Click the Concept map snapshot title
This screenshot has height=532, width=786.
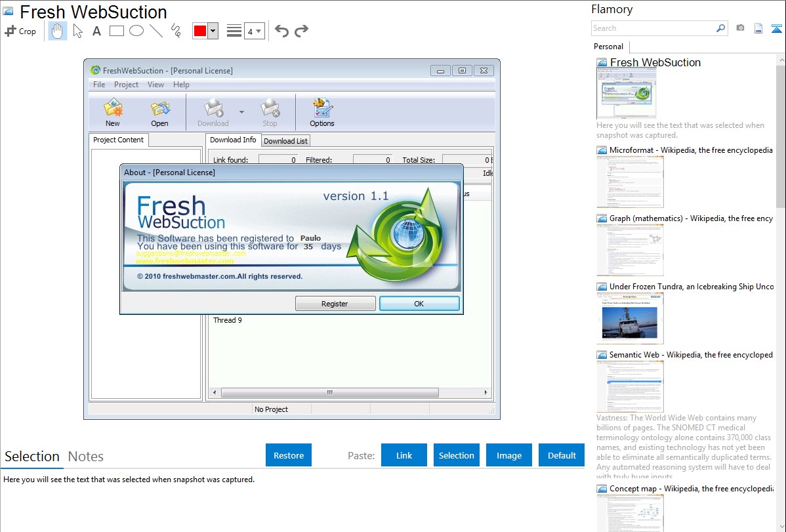[x=692, y=489]
